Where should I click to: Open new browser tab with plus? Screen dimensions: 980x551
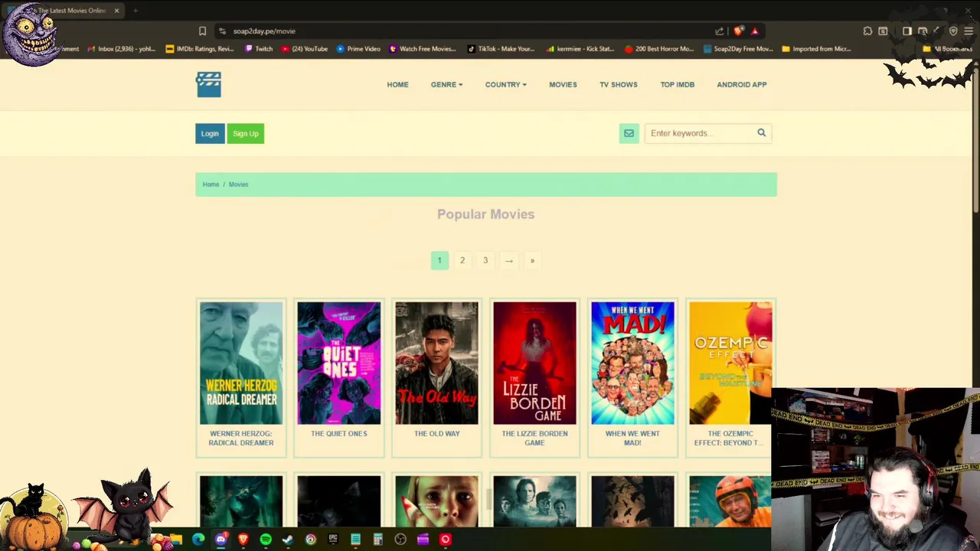point(135,11)
